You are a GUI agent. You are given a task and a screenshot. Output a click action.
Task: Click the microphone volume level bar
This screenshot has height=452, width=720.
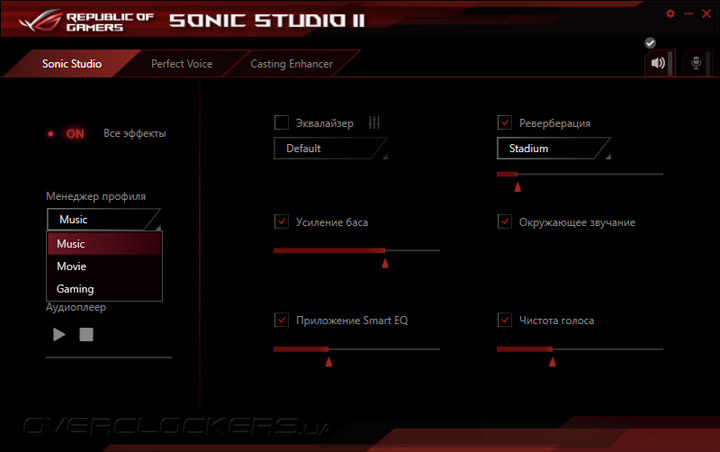(708, 63)
